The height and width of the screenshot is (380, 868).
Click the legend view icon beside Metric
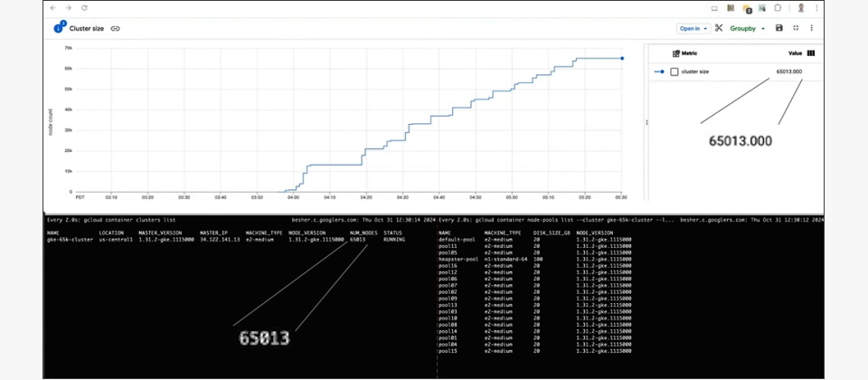[x=675, y=53]
